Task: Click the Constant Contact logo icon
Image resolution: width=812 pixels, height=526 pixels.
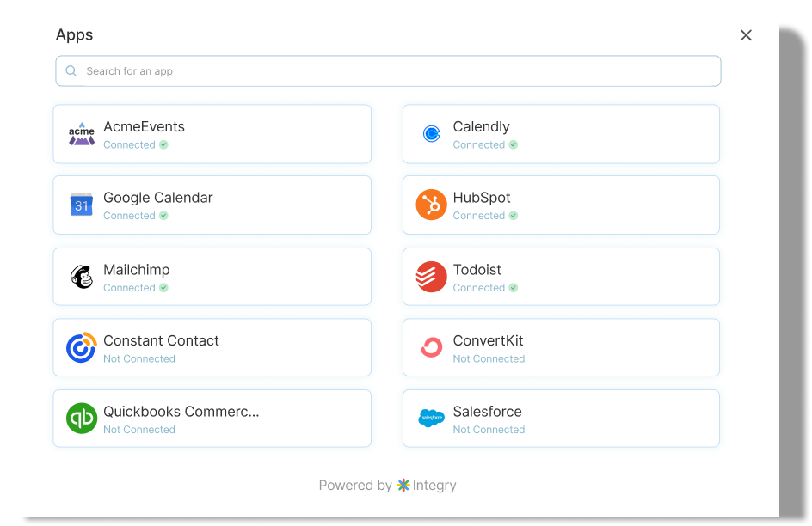Action: (82, 347)
